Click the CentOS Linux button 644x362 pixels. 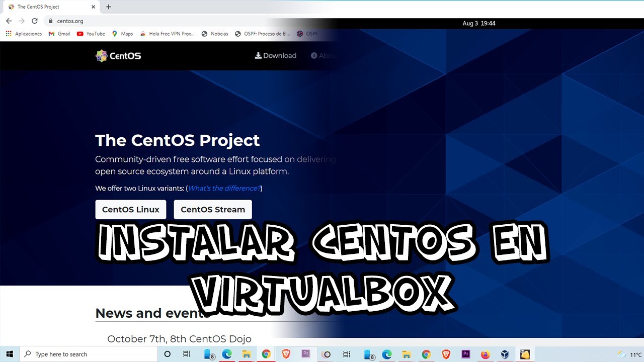click(130, 210)
